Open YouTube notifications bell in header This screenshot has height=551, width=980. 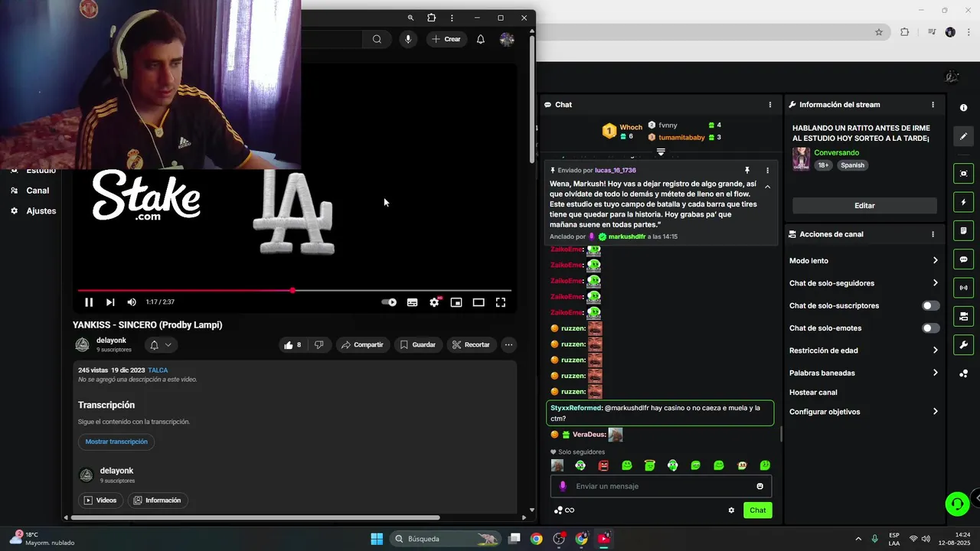coord(481,39)
